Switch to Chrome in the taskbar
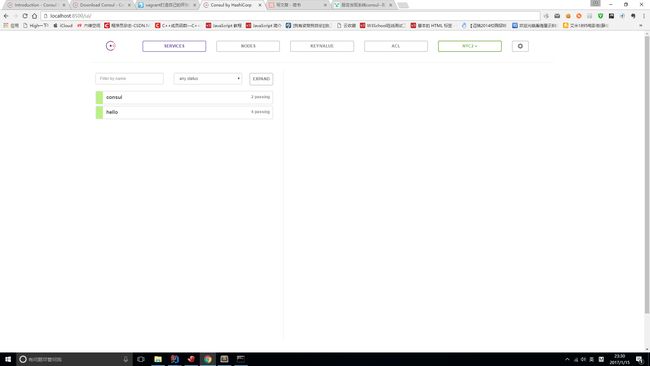The image size is (650, 366). pyautogui.click(x=208, y=359)
